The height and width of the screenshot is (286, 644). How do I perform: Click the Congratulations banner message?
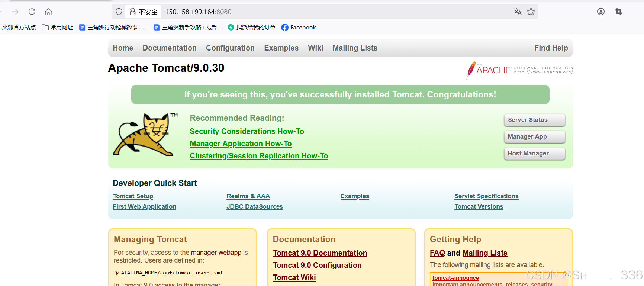click(x=340, y=94)
